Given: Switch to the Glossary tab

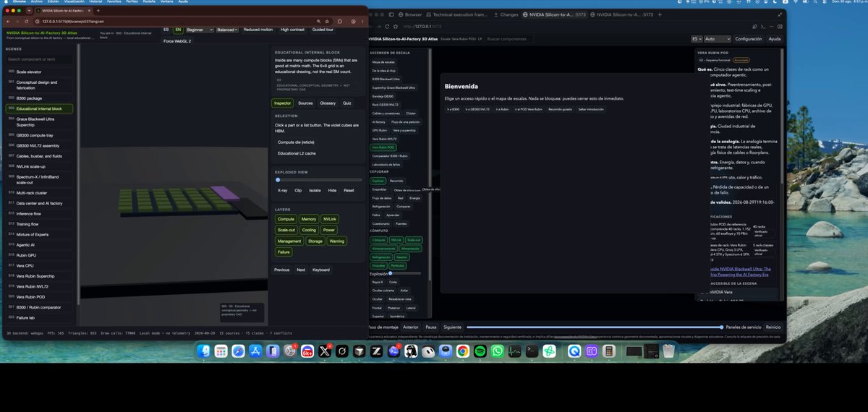Looking at the screenshot, I should [328, 103].
